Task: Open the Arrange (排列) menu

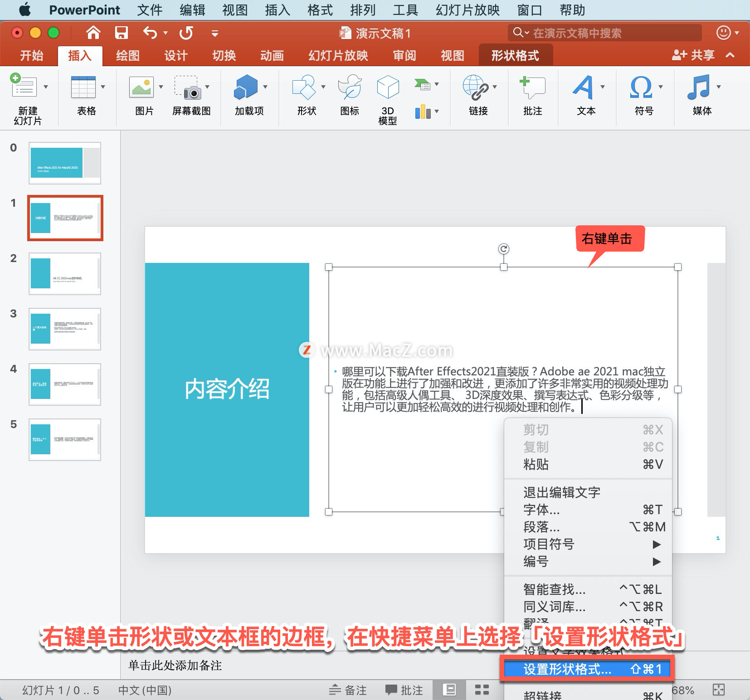Action: [x=363, y=10]
